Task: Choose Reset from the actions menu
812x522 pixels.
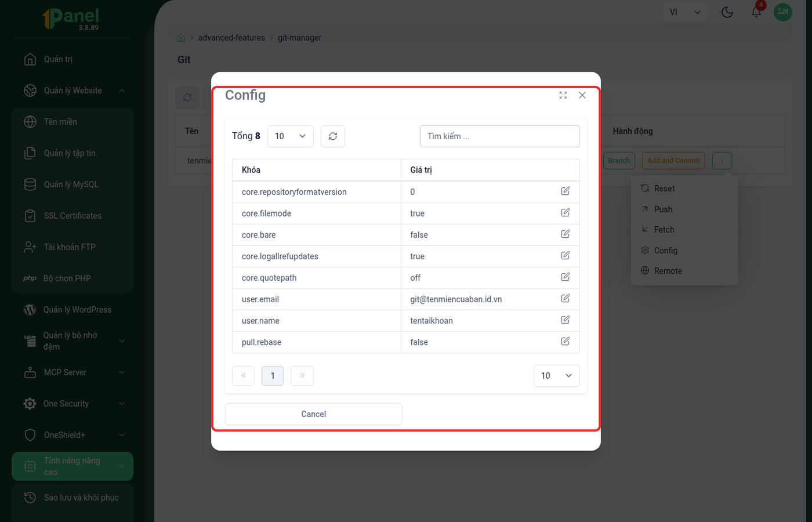Action: 684,188
